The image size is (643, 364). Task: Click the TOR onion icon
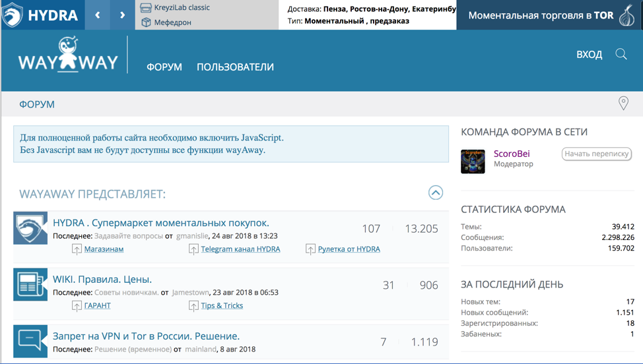coord(626,15)
